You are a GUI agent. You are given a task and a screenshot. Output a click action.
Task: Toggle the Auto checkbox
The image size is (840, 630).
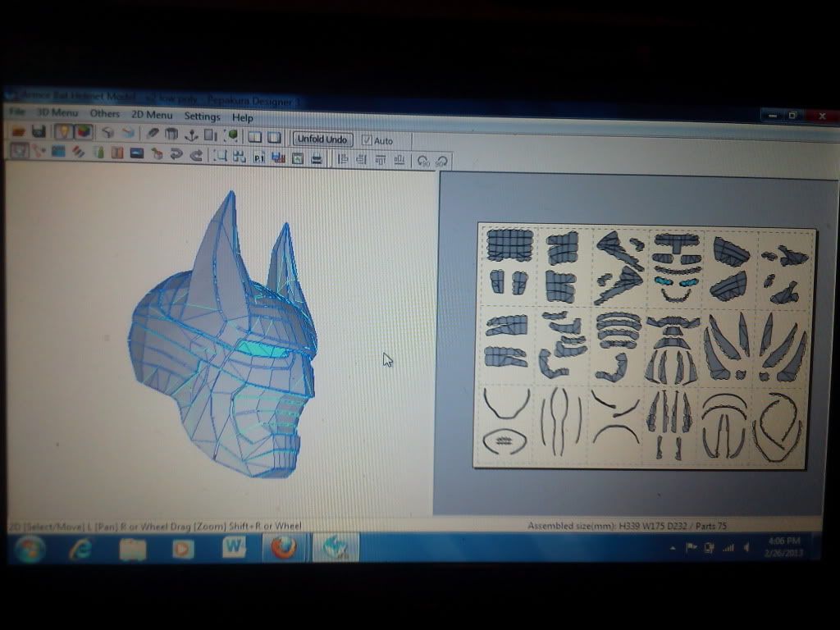[367, 140]
